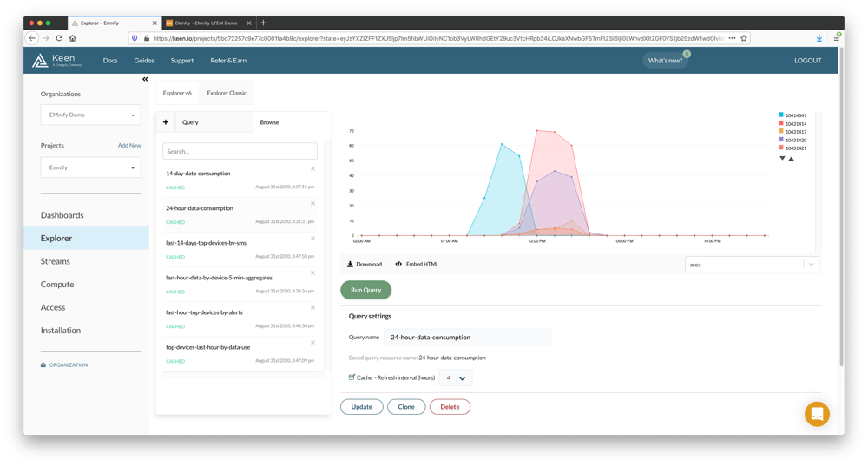
Task: Remove 24-hour-data-consumption with its X icon
Action: (312, 204)
